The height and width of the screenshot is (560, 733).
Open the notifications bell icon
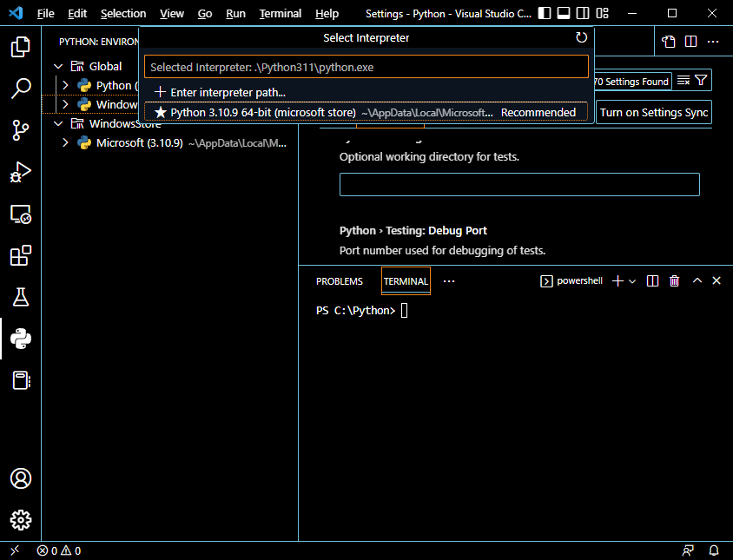coord(713,550)
